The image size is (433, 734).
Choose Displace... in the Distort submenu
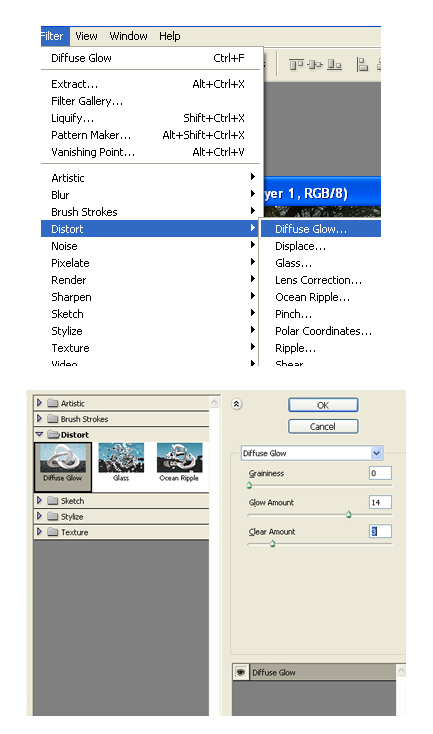click(x=321, y=246)
